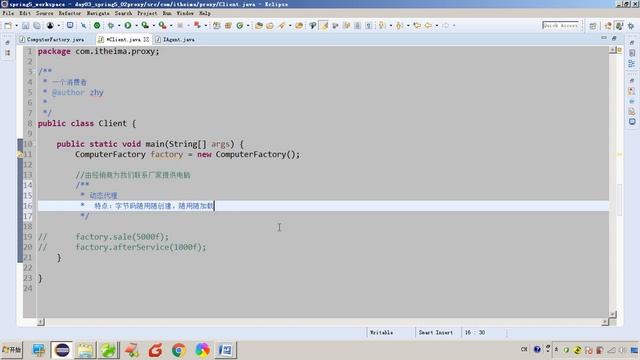Screen dimensions: 640x360
Task: Open the Source menu
Action: (x=44, y=13)
